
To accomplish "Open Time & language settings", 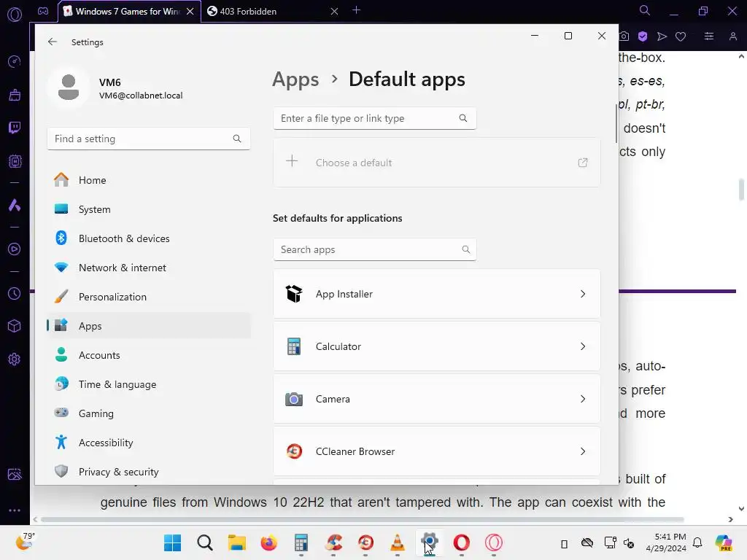I will tap(149, 384).
